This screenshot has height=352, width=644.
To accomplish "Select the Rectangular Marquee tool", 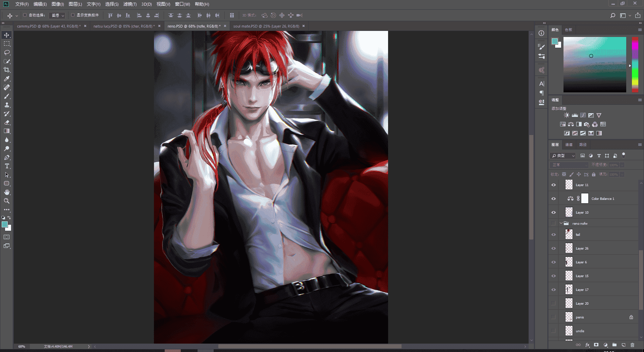I will pyautogui.click(x=7, y=44).
